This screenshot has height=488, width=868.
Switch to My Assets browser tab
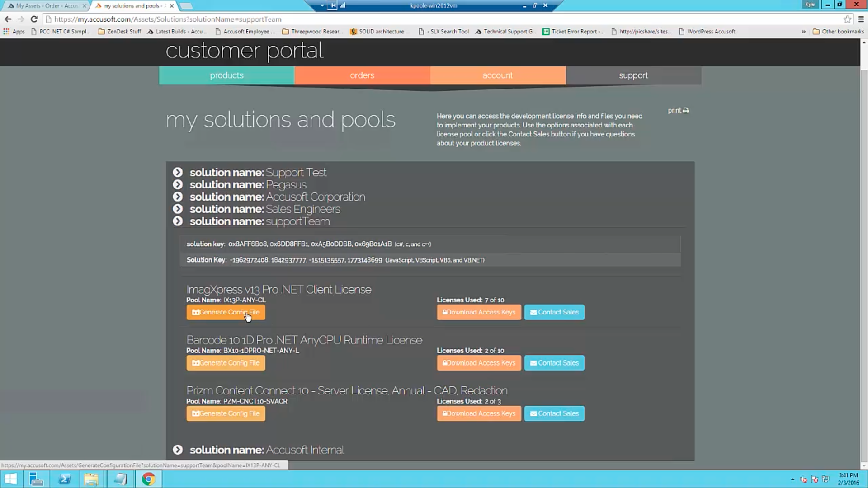coord(45,6)
